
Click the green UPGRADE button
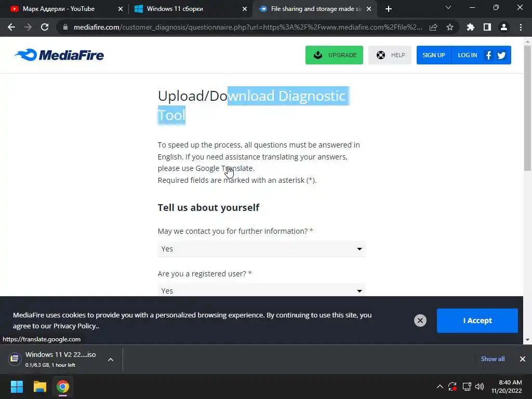pos(334,55)
